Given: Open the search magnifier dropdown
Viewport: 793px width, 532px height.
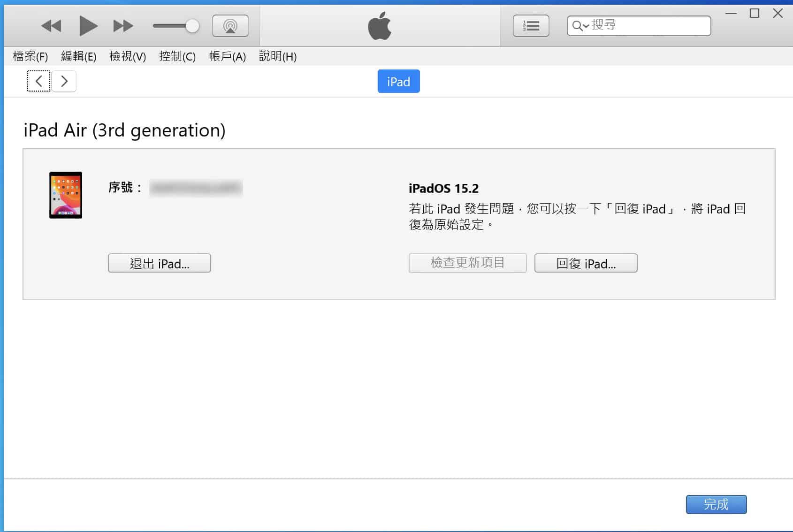Looking at the screenshot, I should click(580, 26).
